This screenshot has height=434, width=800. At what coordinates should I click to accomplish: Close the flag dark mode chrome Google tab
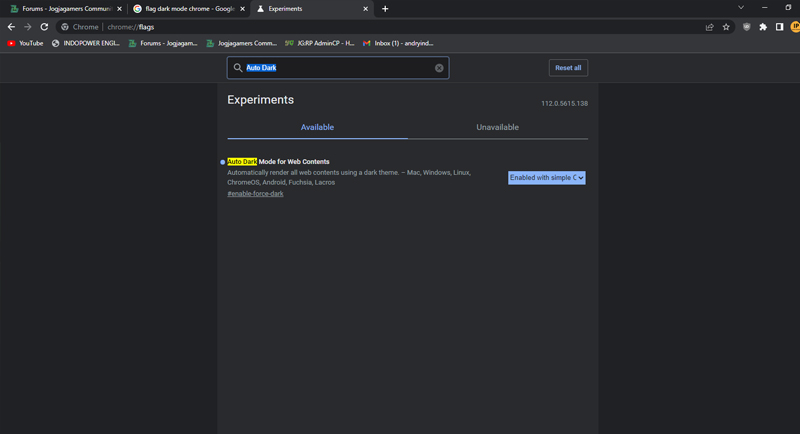pyautogui.click(x=242, y=9)
